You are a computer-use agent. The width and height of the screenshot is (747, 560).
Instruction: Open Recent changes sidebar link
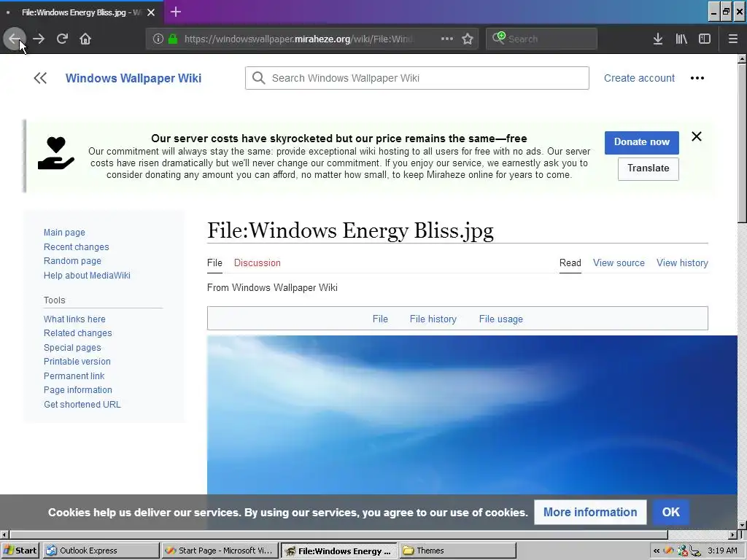pyautogui.click(x=76, y=246)
